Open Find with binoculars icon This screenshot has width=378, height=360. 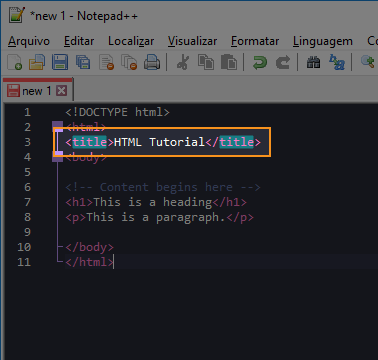click(313, 62)
